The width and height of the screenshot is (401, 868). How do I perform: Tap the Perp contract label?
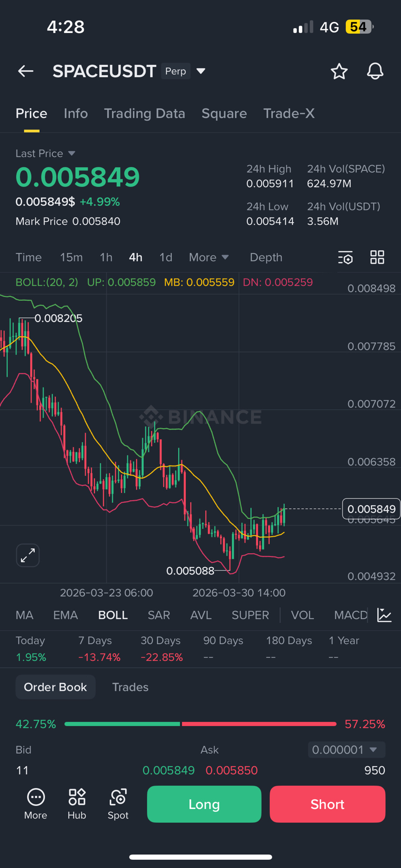click(175, 71)
